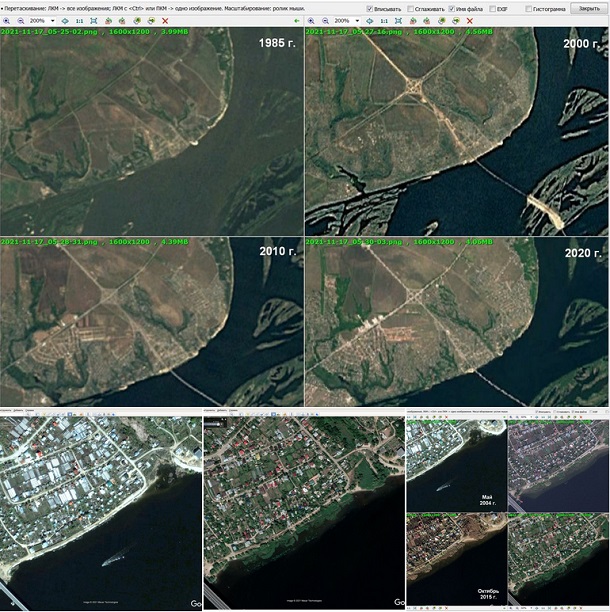Rotate left icon in left pane toolbar
The width and height of the screenshot is (610, 612).
[x=108, y=21]
